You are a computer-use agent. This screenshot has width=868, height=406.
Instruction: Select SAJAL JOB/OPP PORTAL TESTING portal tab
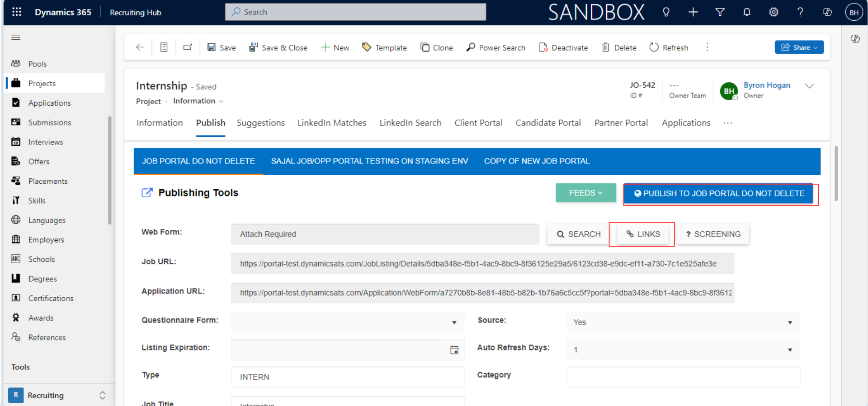pyautogui.click(x=369, y=161)
